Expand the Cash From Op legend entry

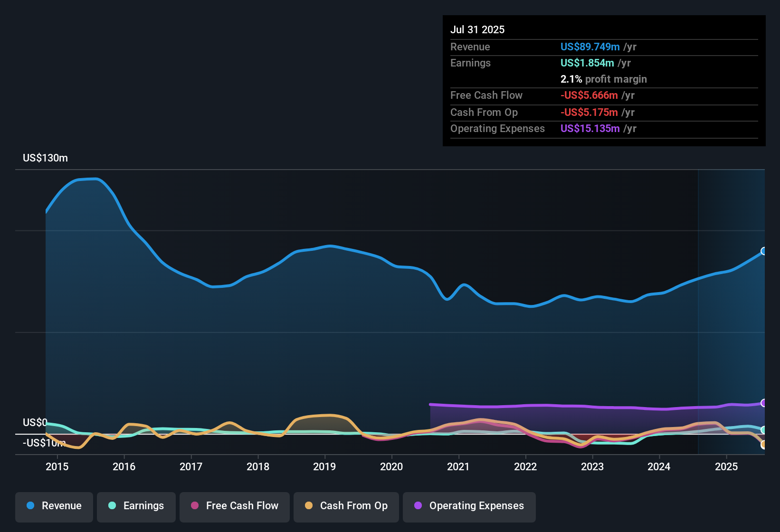(346, 506)
